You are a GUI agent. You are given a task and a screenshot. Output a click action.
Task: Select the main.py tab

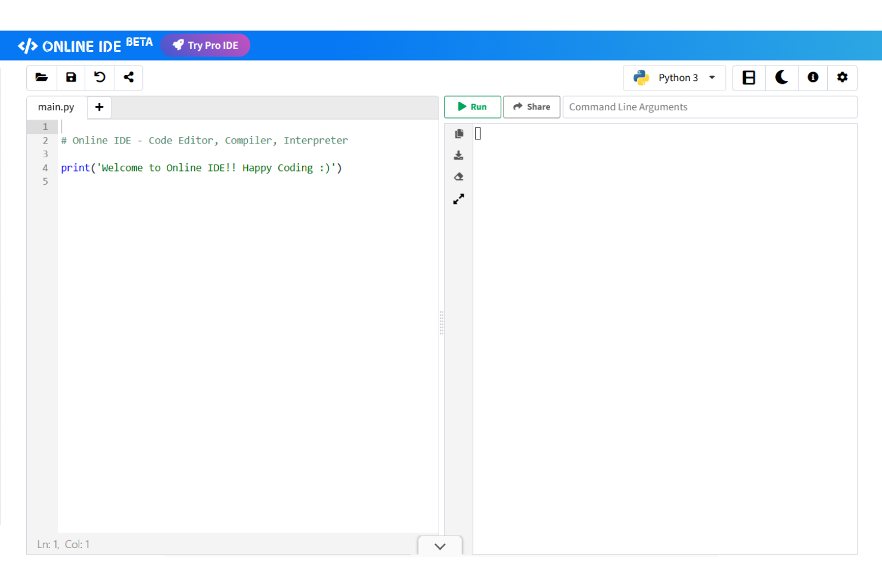click(55, 107)
